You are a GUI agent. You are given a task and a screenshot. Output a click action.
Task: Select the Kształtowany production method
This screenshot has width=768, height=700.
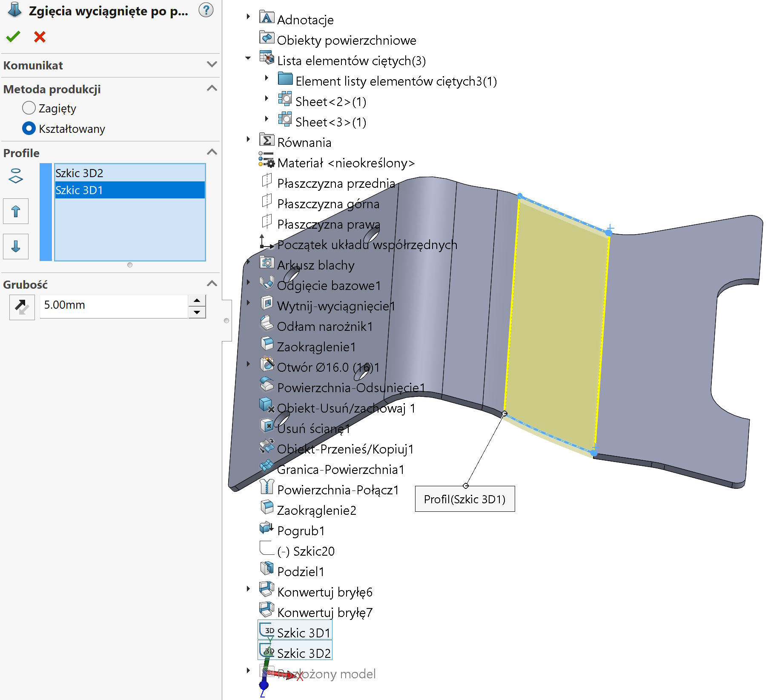(x=29, y=129)
